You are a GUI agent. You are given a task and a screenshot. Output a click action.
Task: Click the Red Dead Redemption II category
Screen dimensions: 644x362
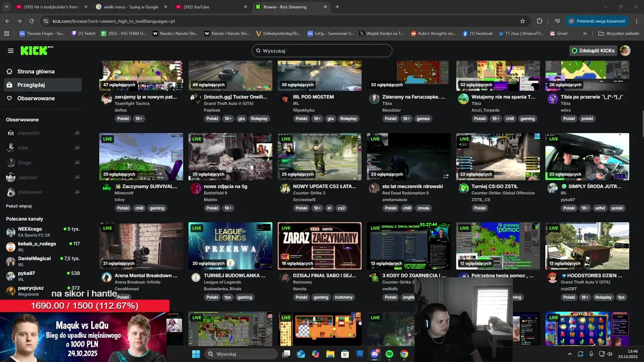pos(406,193)
